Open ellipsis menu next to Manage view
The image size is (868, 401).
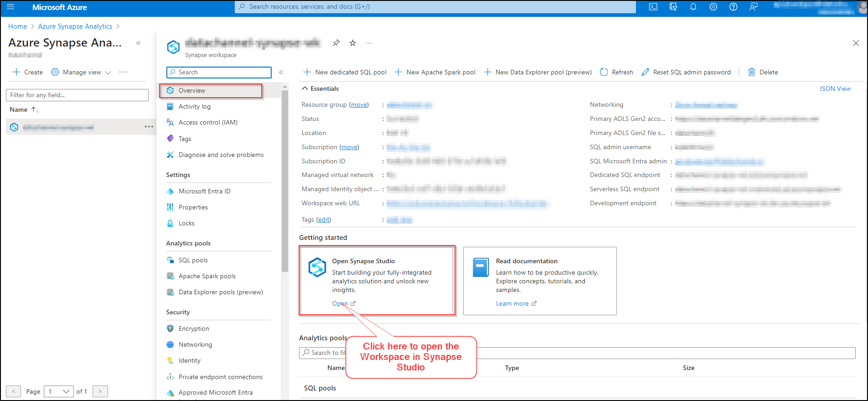(123, 72)
